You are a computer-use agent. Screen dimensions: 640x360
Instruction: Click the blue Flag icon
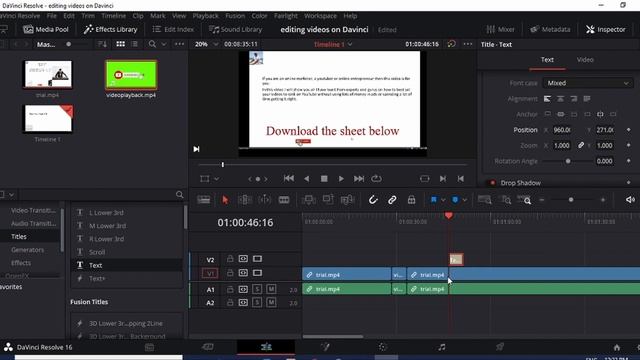click(x=433, y=200)
